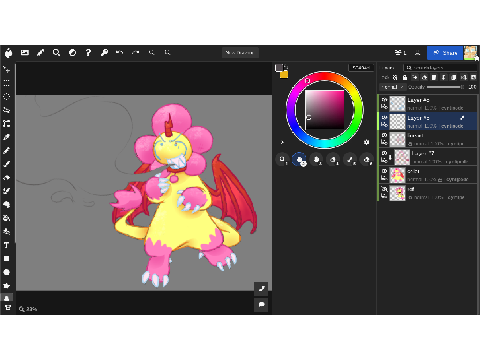480x360 pixels.
Task: Click the blue Share button
Action: coord(445,53)
